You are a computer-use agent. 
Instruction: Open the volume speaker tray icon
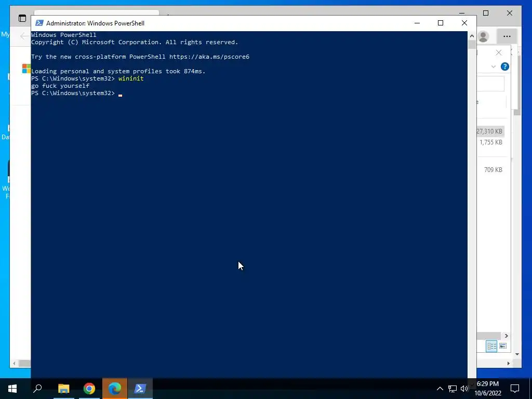click(464, 389)
